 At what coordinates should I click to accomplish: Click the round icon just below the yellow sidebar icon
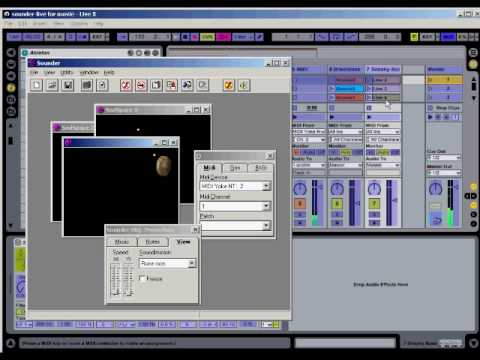point(11,99)
